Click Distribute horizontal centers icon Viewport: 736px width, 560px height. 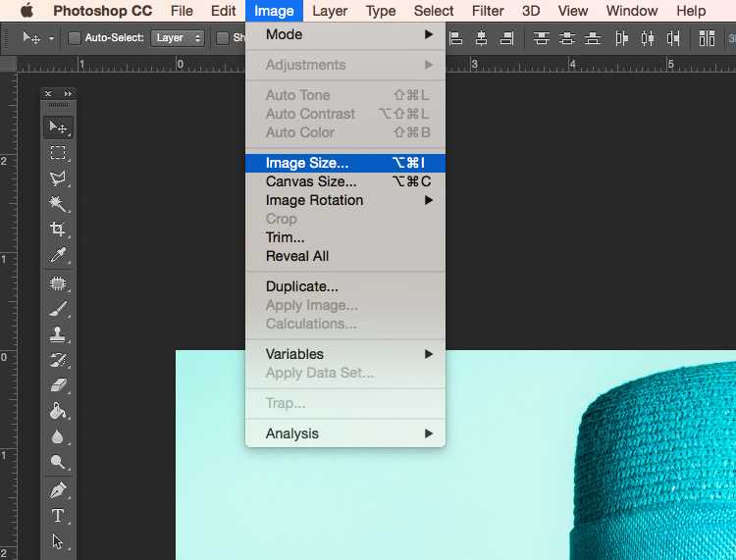pyautogui.click(x=648, y=38)
